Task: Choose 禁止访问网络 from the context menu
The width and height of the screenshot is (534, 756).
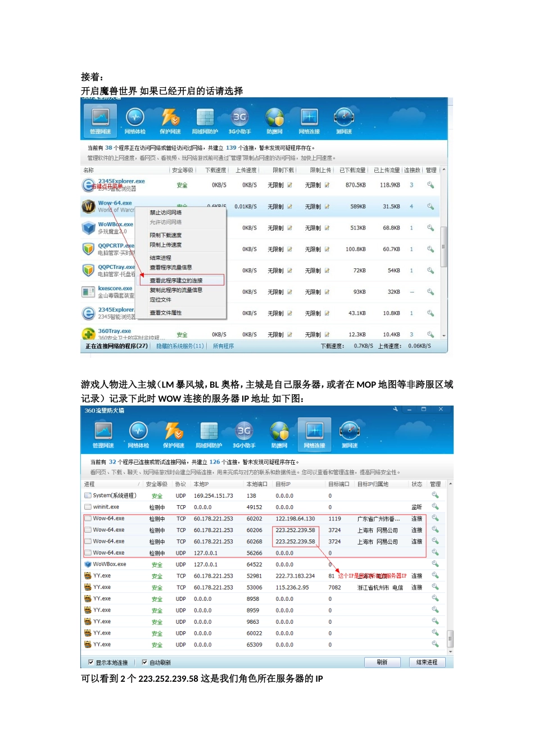Action: [166, 213]
